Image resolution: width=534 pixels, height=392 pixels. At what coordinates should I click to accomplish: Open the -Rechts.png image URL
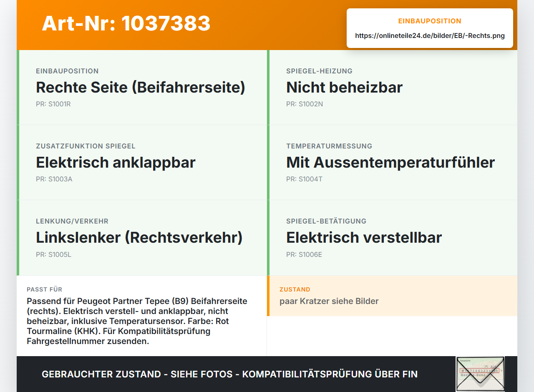click(x=430, y=35)
